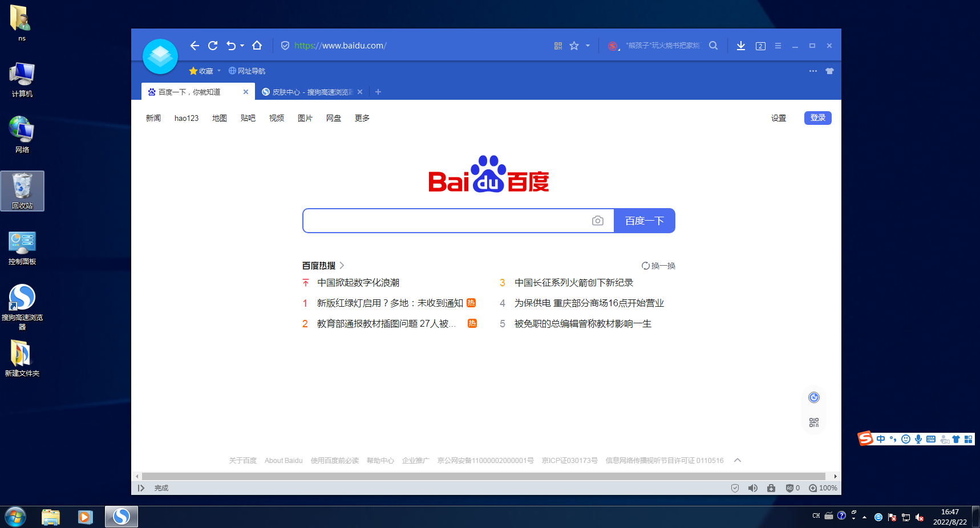Viewport: 980px width, 528px height.
Task: Click 百度一下 search button
Action: click(645, 221)
